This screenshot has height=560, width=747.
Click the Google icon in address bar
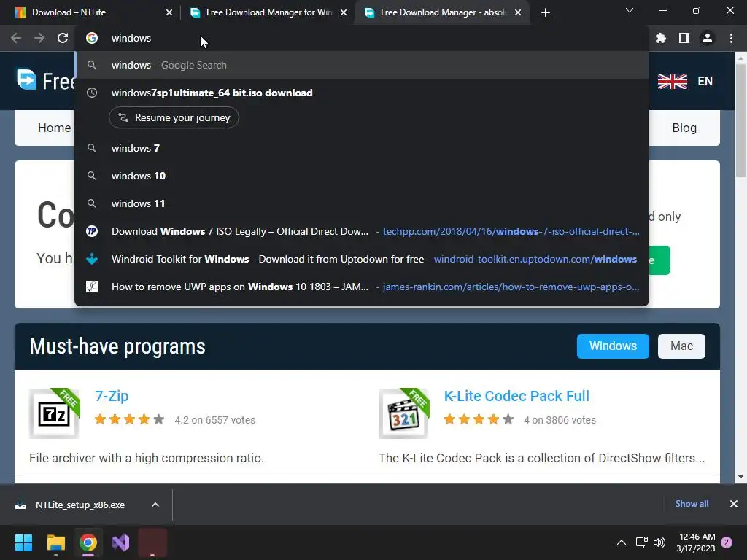point(92,38)
